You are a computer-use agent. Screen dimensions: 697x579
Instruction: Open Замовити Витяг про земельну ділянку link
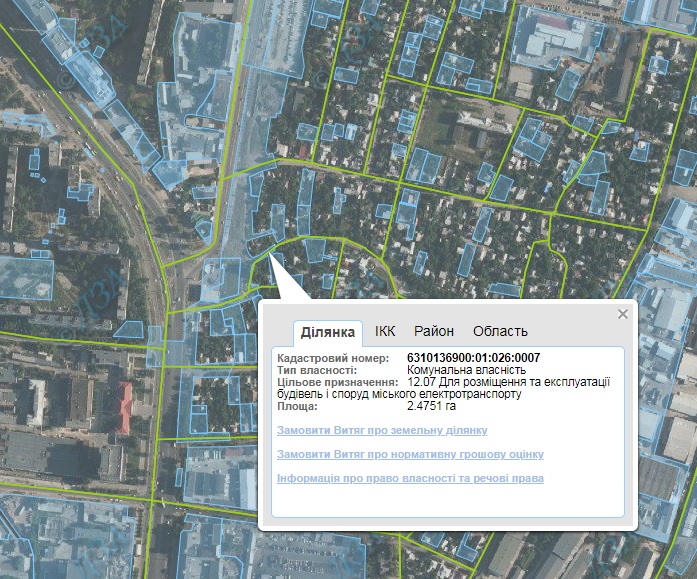tap(382, 430)
